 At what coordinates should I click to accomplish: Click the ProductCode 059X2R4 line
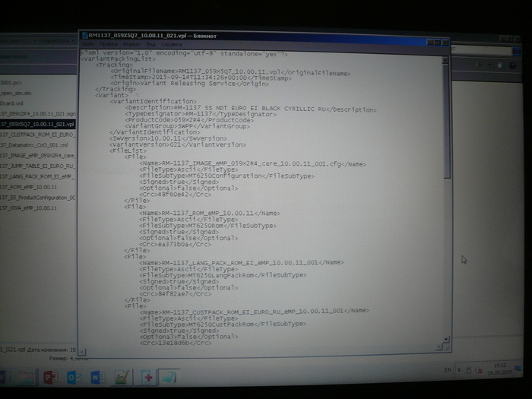coord(189,120)
